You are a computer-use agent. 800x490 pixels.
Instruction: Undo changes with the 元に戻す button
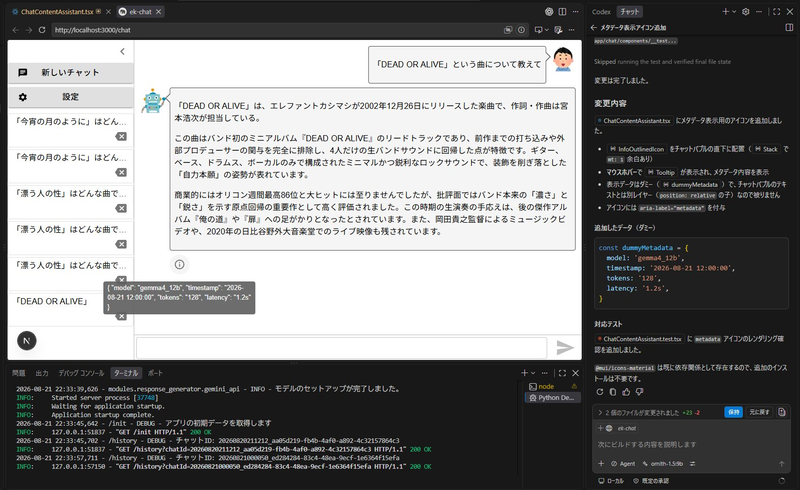[759, 412]
